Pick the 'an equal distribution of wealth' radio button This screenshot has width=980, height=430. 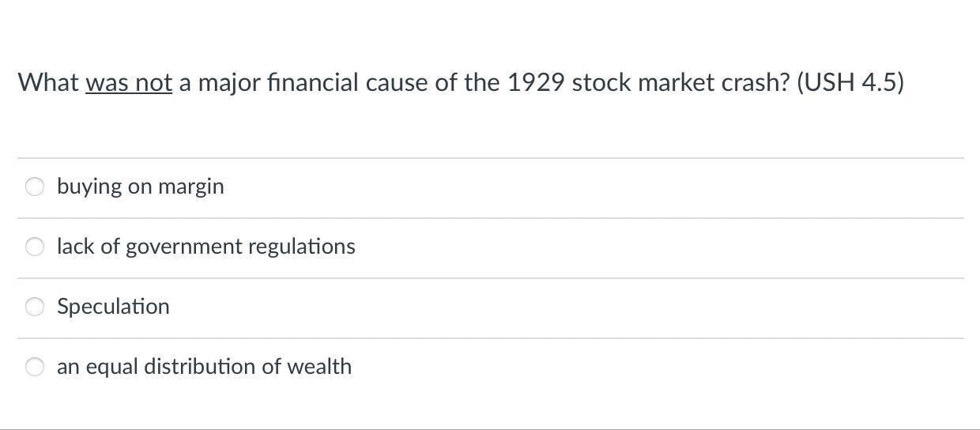point(35,367)
